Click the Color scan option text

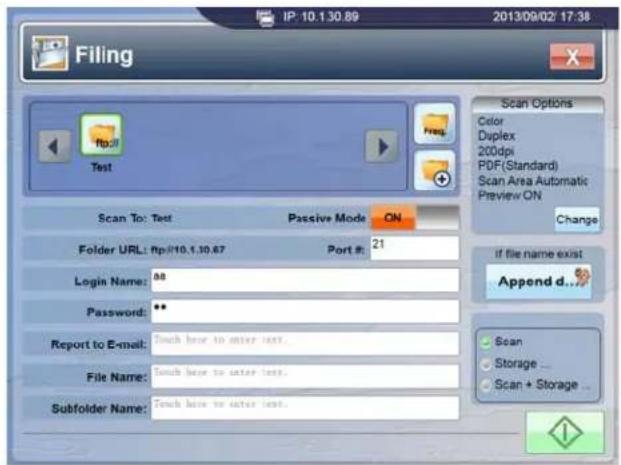[x=490, y=121]
